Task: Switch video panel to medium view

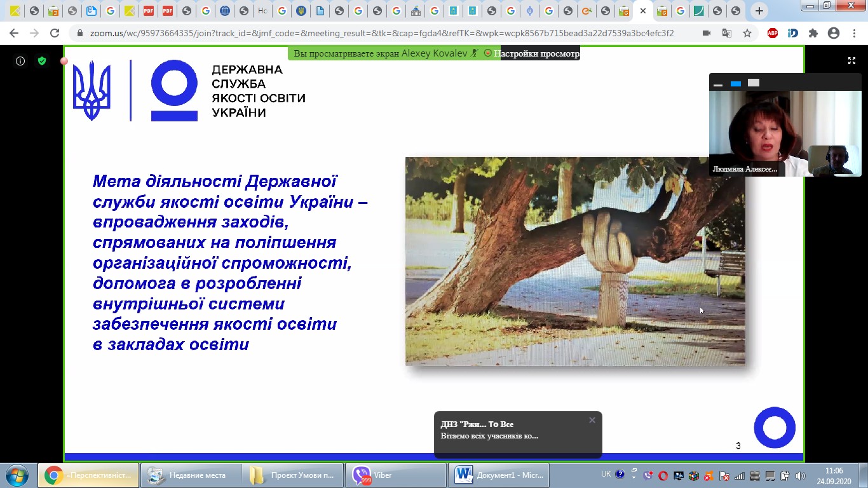Action: point(736,84)
